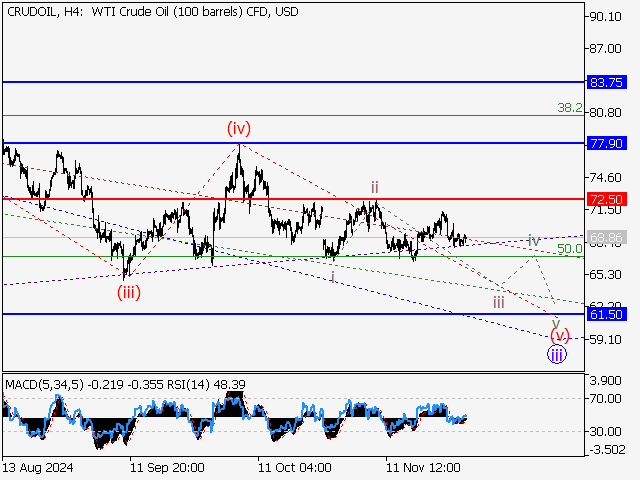This screenshot has height=480, width=640.
Task: Click the 11 Oct 04:00 time axis label
Action: 294,467
